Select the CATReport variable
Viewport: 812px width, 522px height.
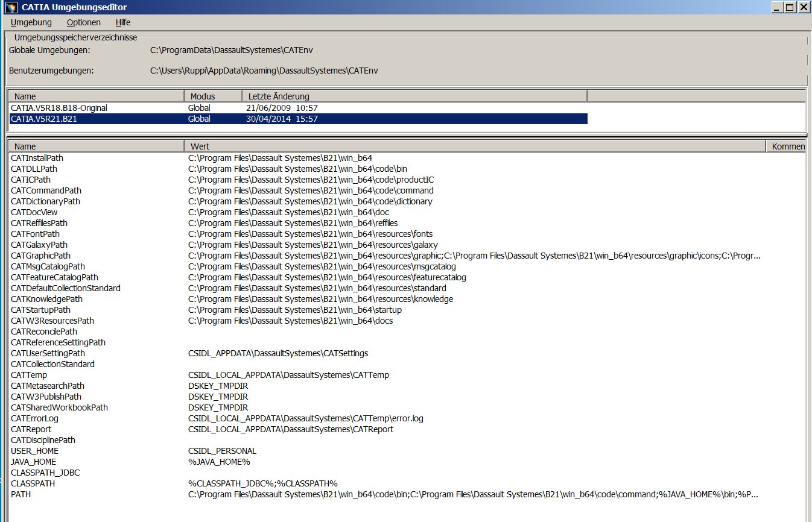coord(31,429)
